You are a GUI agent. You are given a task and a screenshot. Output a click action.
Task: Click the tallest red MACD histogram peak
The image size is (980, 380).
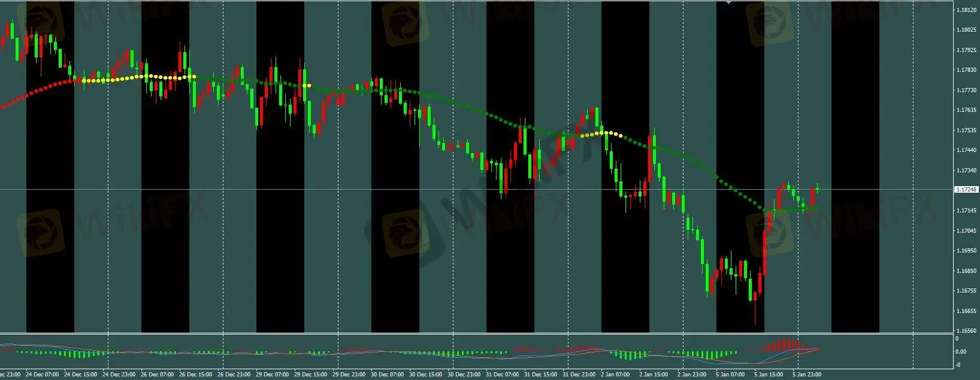pyautogui.click(x=786, y=345)
